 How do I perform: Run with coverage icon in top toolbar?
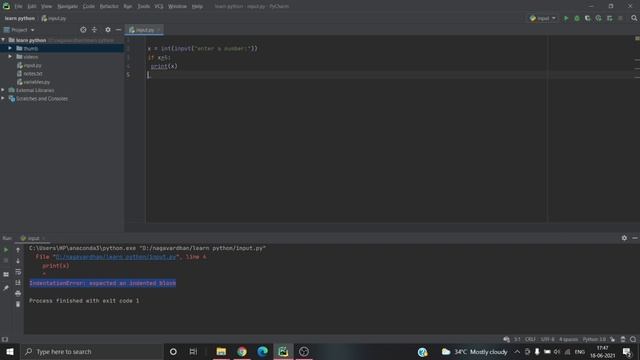[588, 18]
